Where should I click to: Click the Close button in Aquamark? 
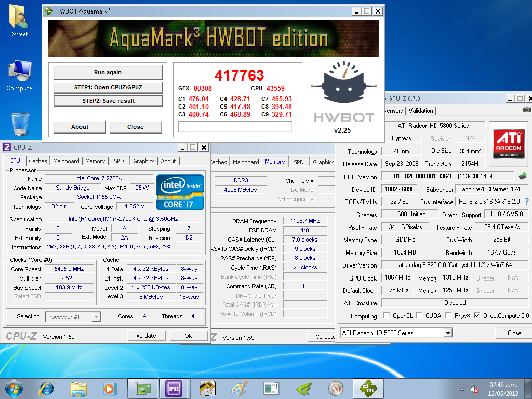point(136,127)
